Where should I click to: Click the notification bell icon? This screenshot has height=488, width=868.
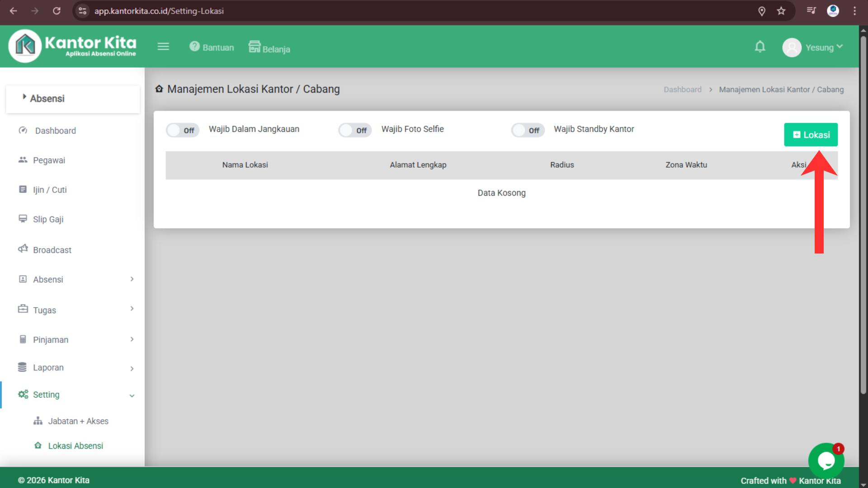coord(760,47)
